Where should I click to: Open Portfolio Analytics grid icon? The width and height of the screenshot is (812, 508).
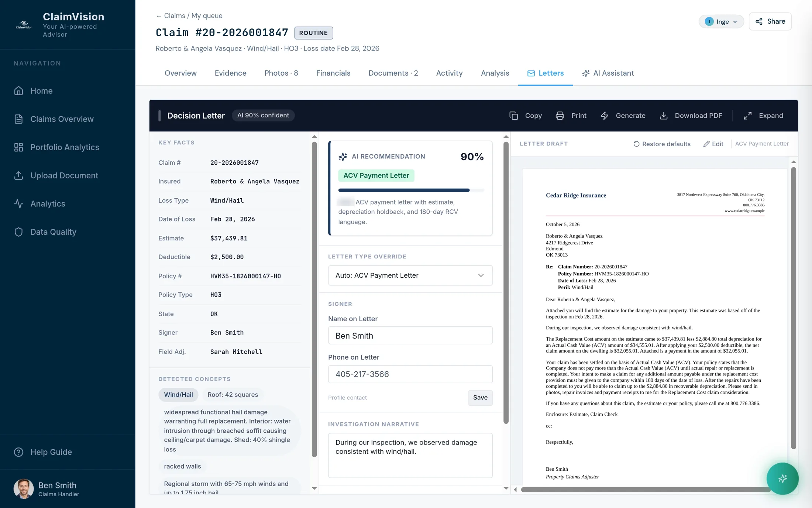click(x=18, y=147)
